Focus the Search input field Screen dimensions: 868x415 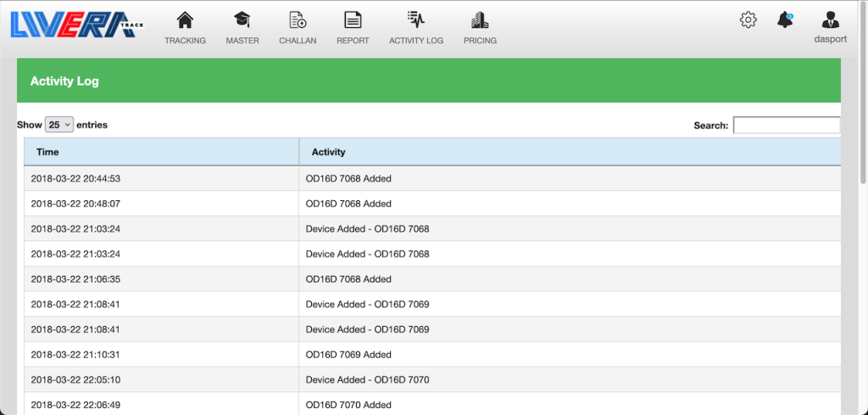pyautogui.click(x=786, y=126)
